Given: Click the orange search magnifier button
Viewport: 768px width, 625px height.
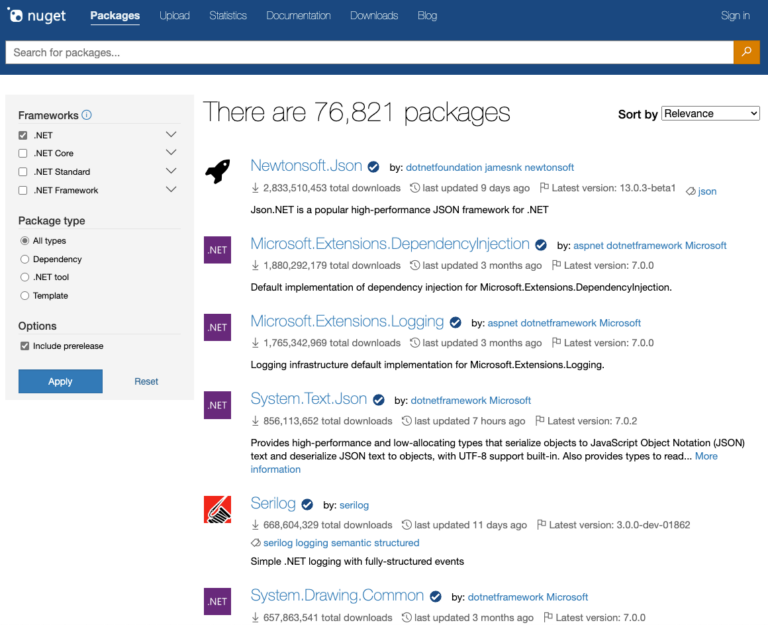Looking at the screenshot, I should [746, 52].
